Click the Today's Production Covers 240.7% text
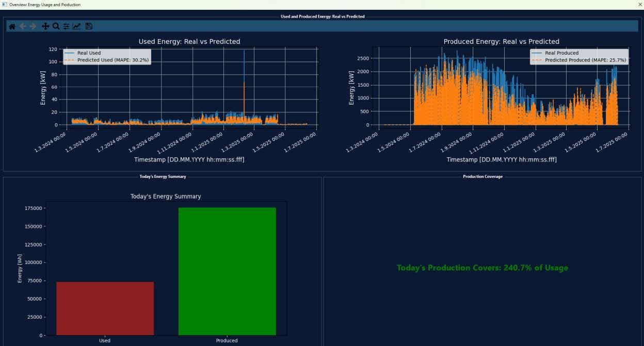Image resolution: width=644 pixels, height=346 pixels. coord(482,268)
